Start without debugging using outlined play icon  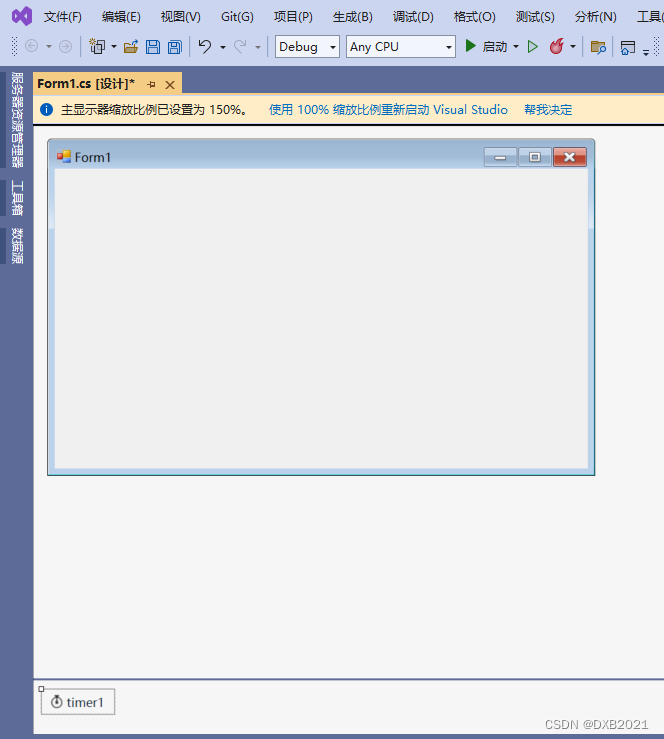533,47
